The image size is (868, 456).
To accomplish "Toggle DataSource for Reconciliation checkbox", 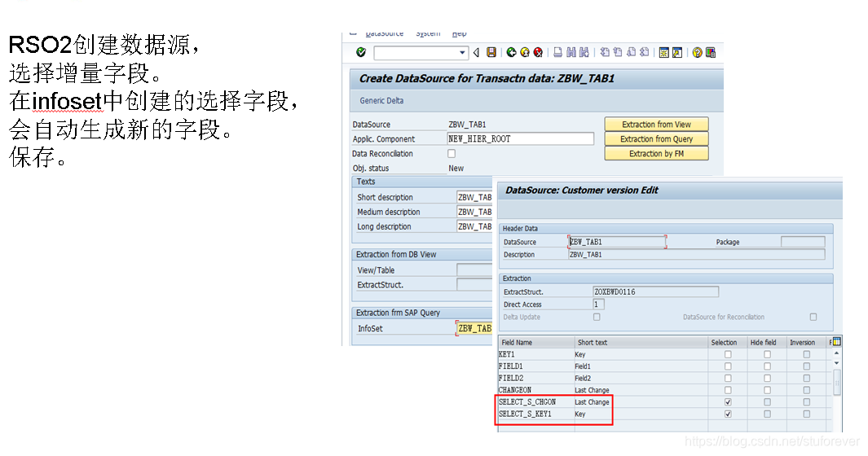I will click(813, 317).
